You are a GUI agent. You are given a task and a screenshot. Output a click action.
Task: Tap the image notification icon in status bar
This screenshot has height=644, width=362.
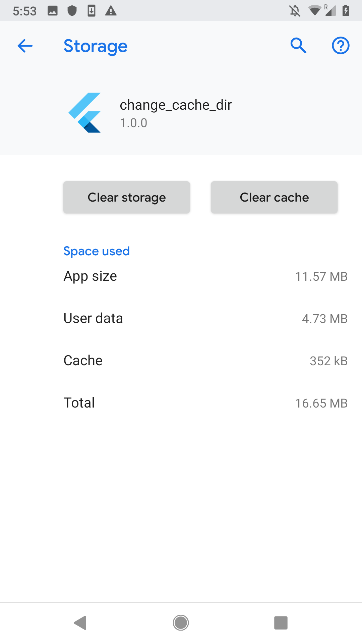pos(53,11)
